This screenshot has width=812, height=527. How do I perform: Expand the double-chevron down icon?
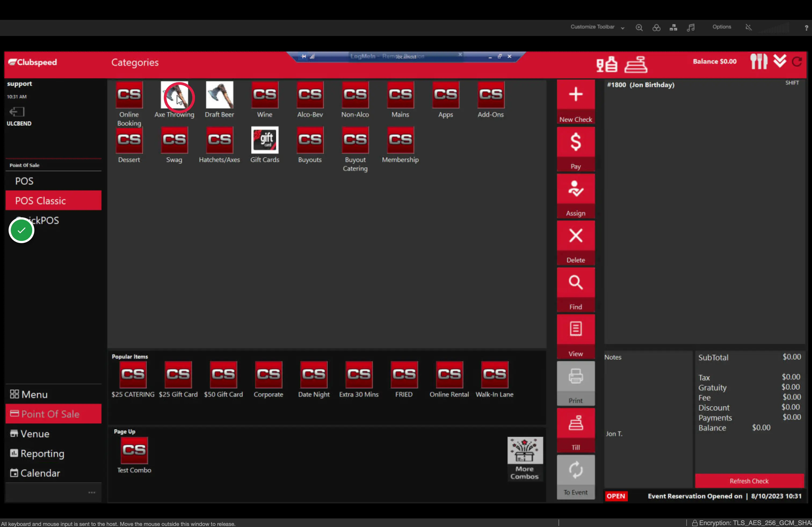pyautogui.click(x=780, y=61)
